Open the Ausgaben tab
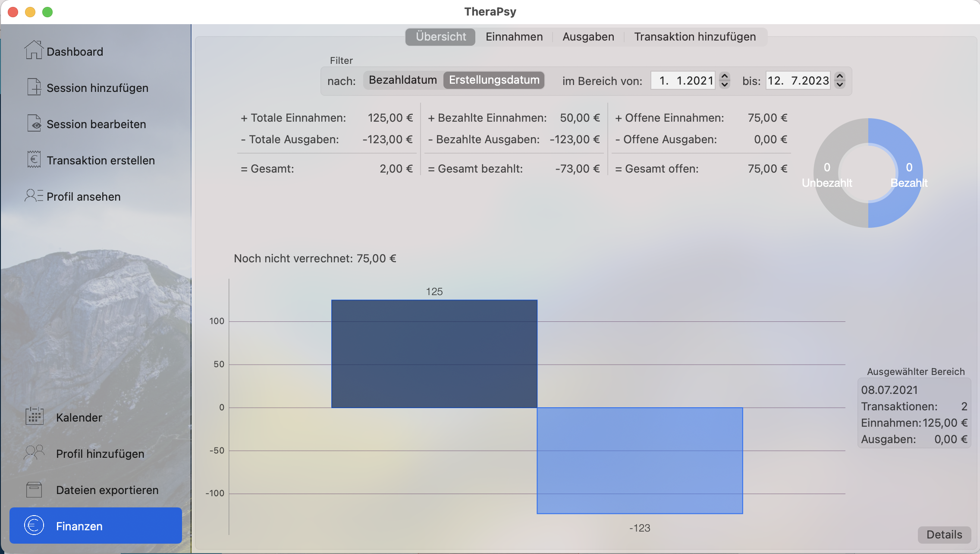The image size is (980, 554). [588, 37]
